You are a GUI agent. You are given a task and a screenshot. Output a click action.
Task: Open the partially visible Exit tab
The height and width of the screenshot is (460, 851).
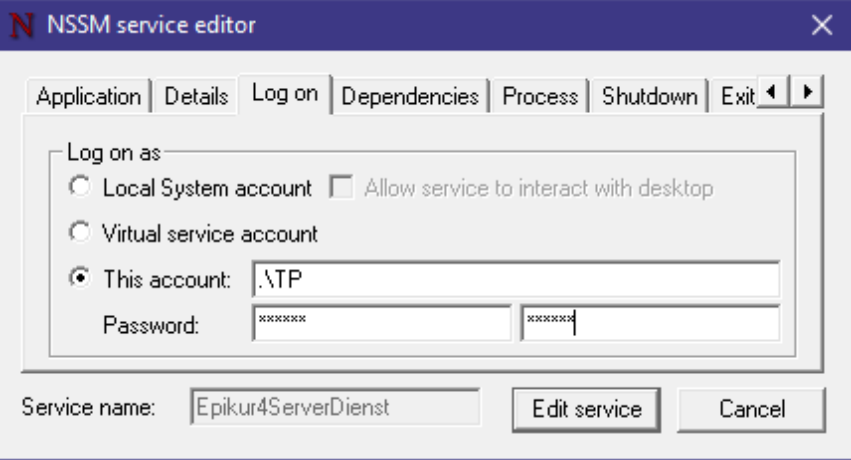(x=735, y=97)
